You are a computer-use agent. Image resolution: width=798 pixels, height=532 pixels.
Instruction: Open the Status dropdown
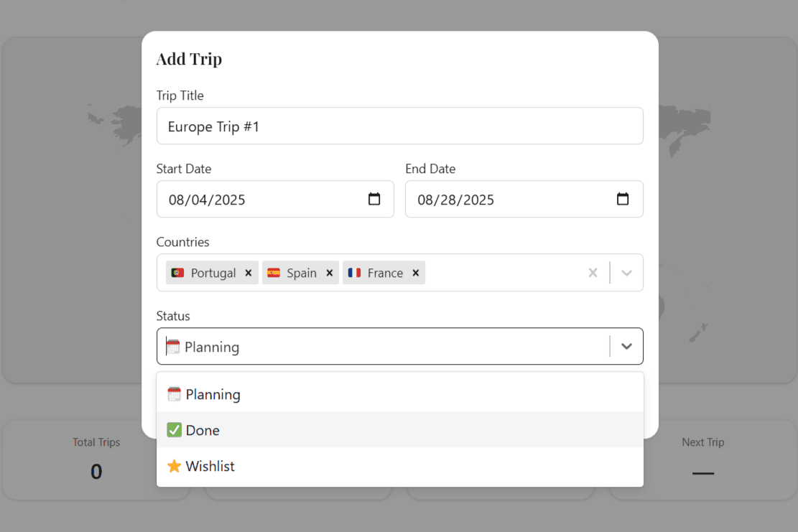pos(626,346)
